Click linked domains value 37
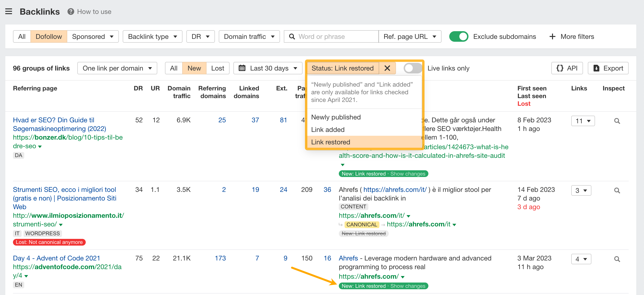The width and height of the screenshot is (644, 295). 255,120
